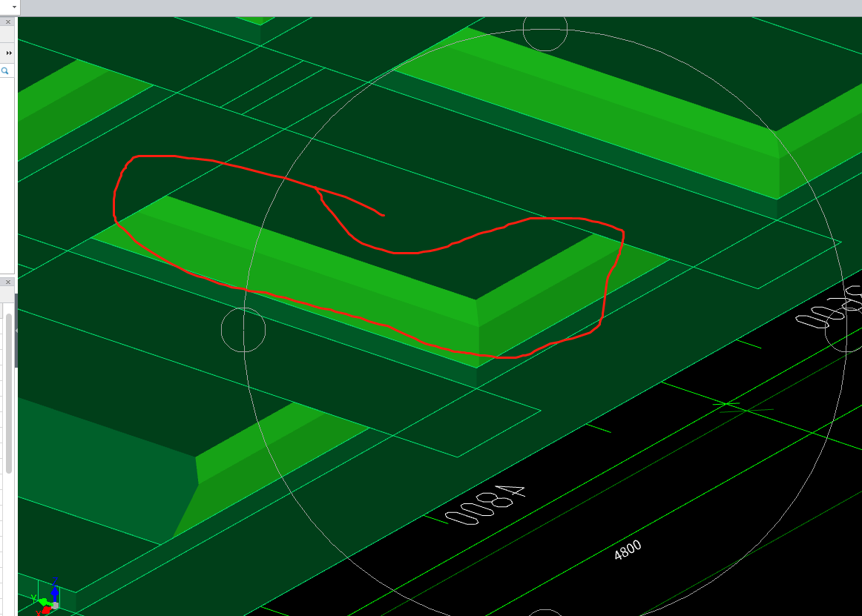Select the "4800" dimension text
Screen dimensions: 862x616
click(x=628, y=550)
